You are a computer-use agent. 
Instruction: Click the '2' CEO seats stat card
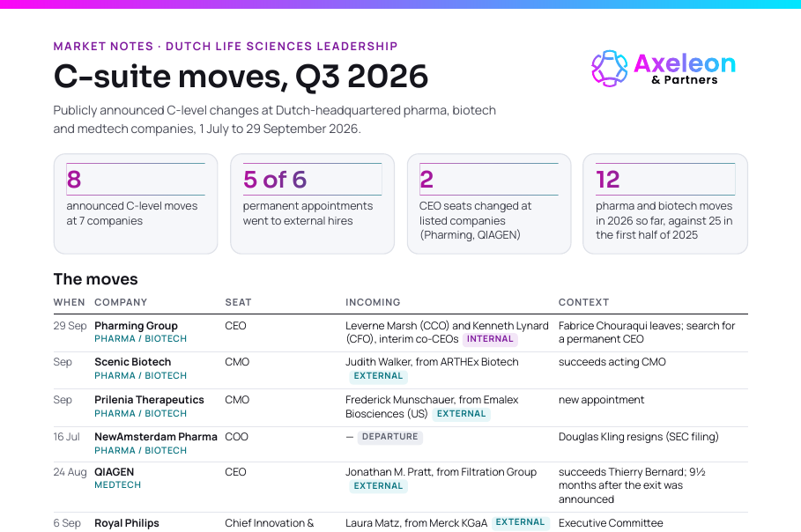click(x=489, y=203)
